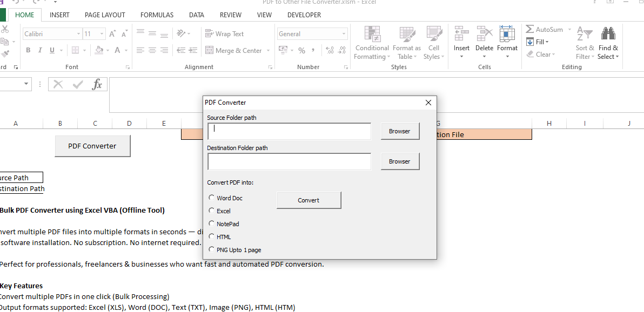Click Browser button next to Source Folder path
Viewport: 644px width, 312px height.
(x=400, y=131)
